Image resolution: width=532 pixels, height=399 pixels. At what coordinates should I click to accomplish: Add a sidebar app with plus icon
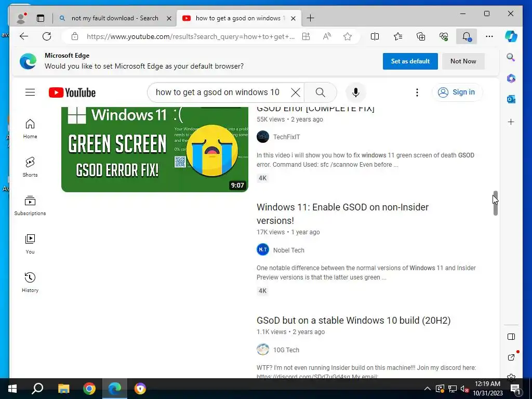coord(511,122)
